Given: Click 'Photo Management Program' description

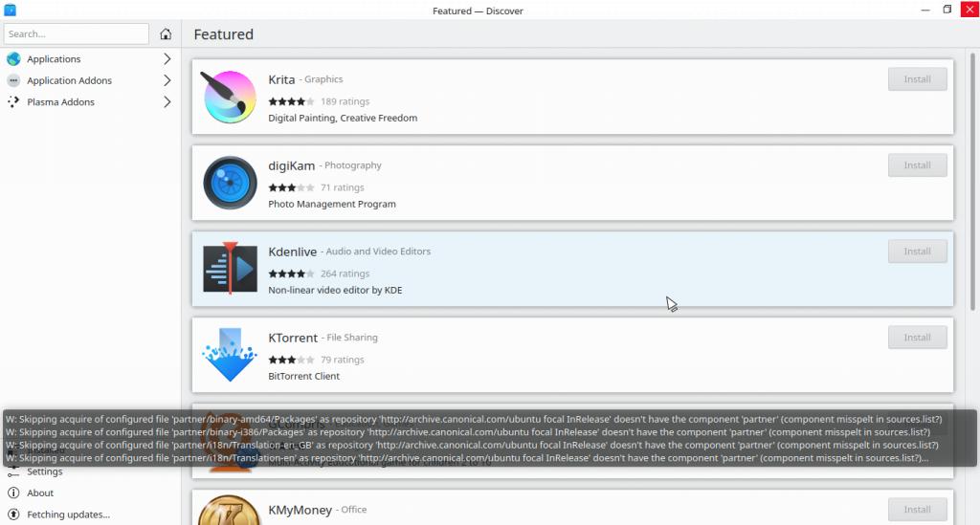Looking at the screenshot, I should [332, 204].
